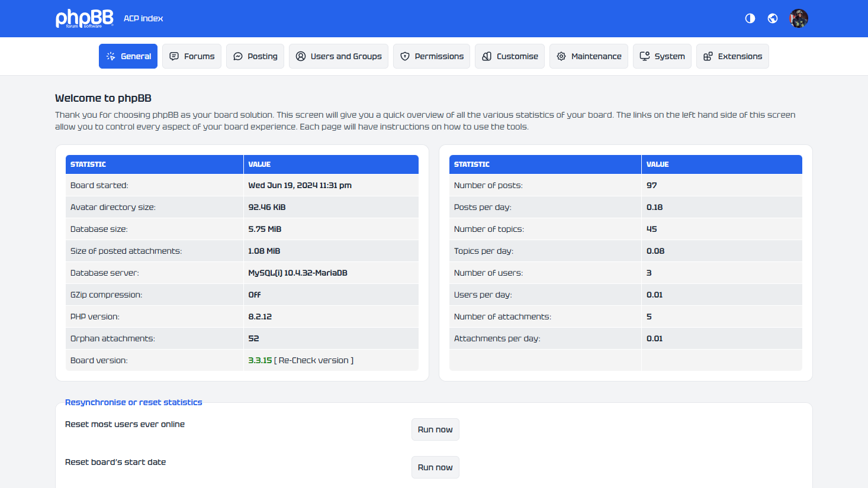Click the Customise tab swatch icon

point(487,56)
